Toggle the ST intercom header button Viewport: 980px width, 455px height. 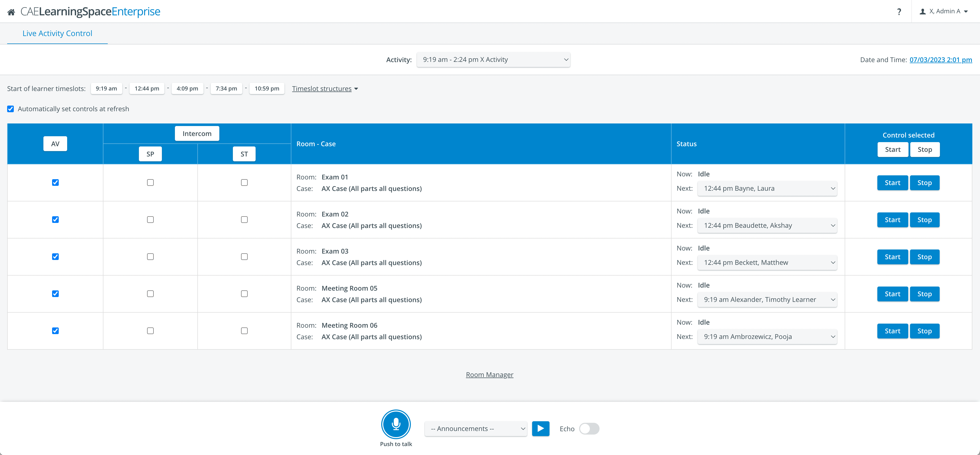coord(244,154)
